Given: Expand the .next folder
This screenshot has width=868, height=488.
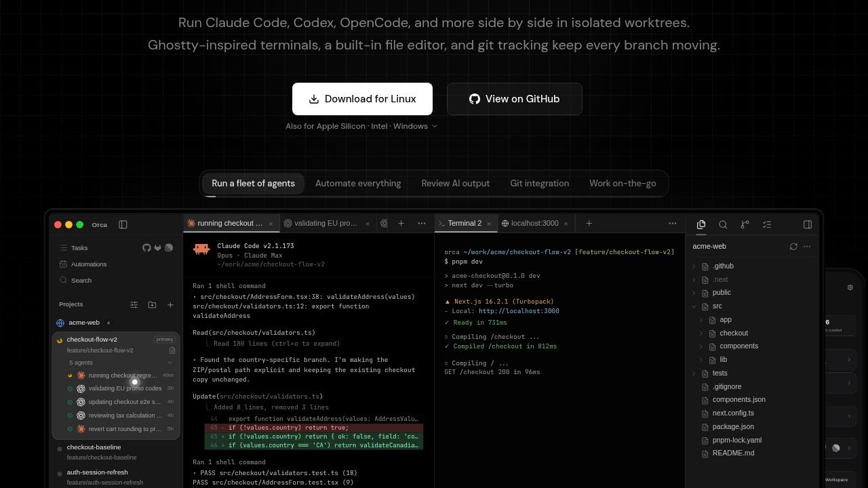Looking at the screenshot, I should coord(753,279).
